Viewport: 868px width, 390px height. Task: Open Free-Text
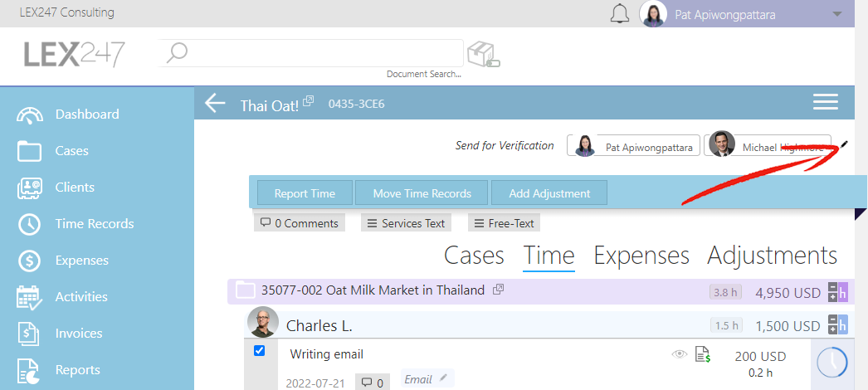point(505,223)
